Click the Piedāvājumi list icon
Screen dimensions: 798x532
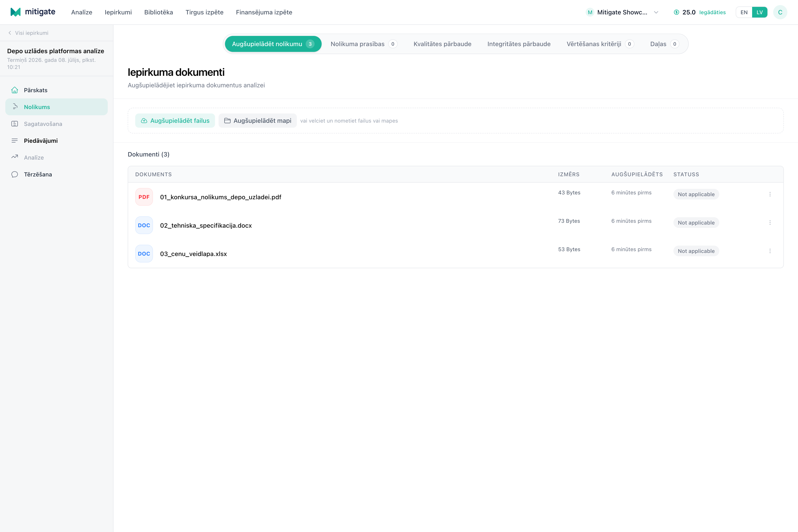(15, 141)
